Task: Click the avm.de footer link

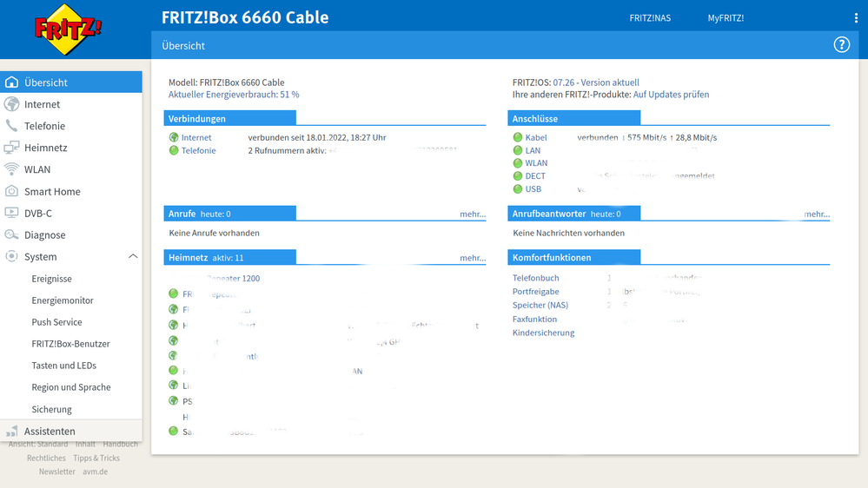Action: [96, 472]
